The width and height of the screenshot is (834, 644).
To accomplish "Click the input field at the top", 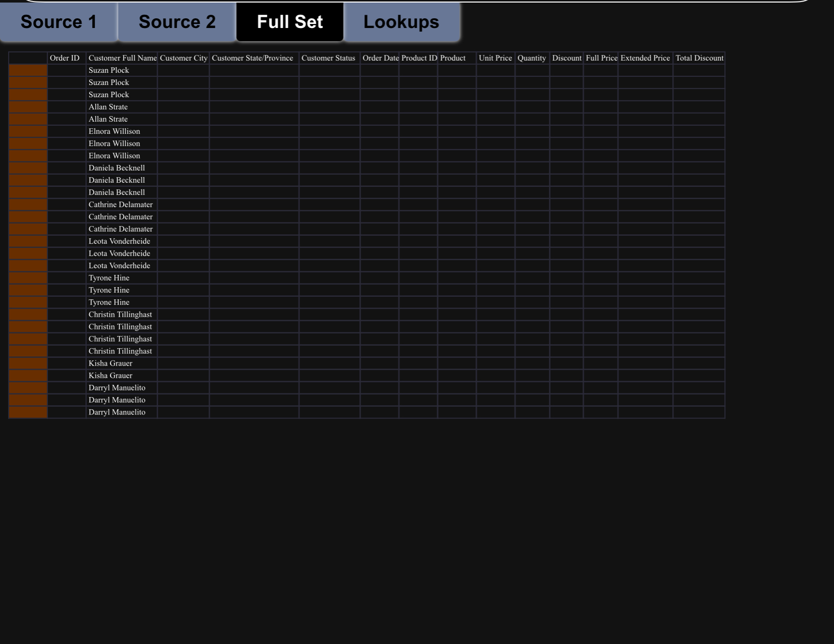I will (x=417, y=2).
